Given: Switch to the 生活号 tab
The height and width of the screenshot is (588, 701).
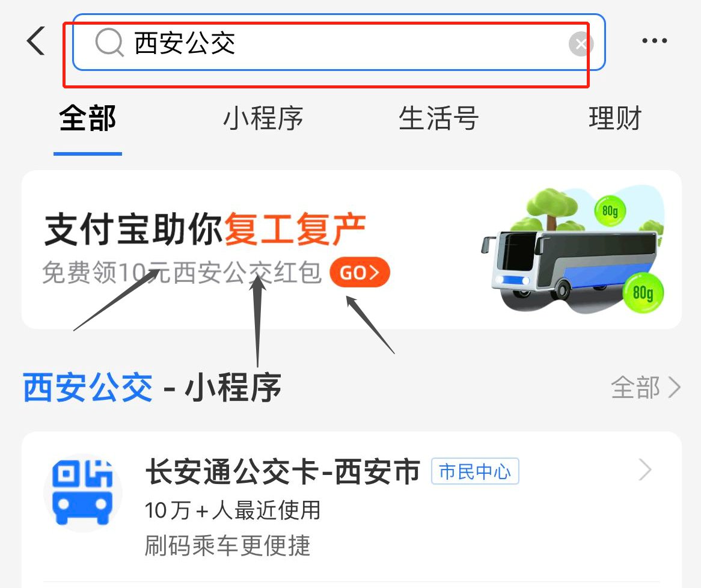Looking at the screenshot, I should [438, 118].
